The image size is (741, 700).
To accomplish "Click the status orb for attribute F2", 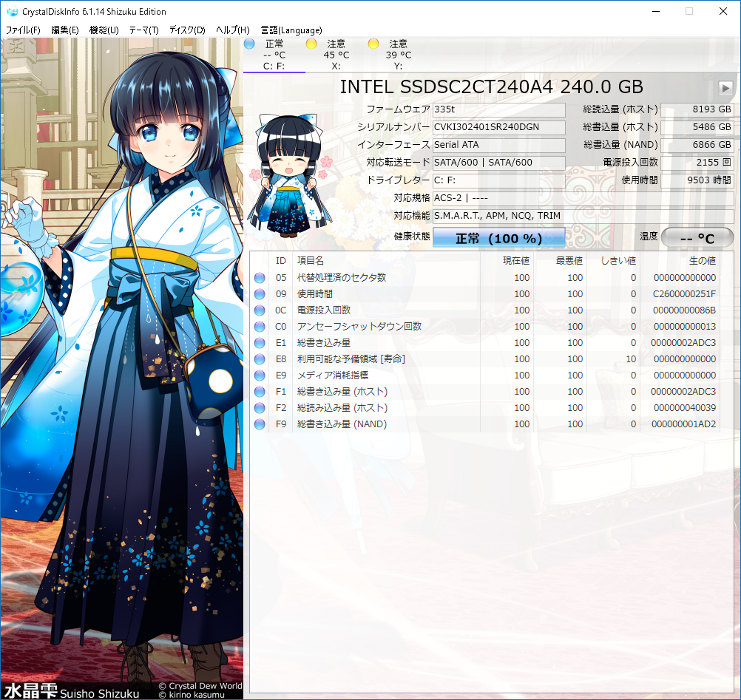I will (x=260, y=408).
